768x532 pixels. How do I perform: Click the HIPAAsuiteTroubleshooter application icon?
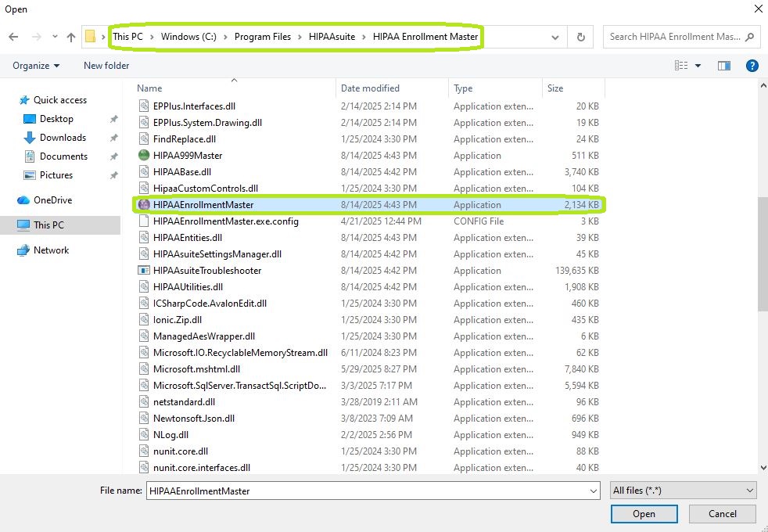click(x=143, y=271)
